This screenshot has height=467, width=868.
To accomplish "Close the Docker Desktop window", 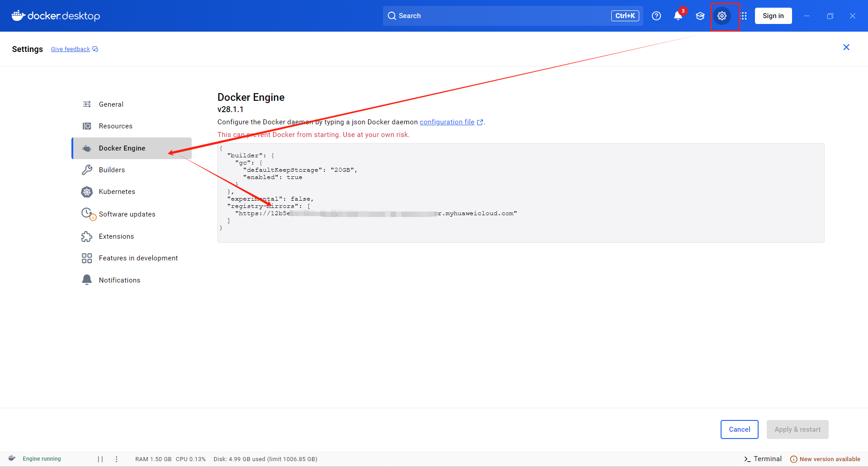I will click(x=853, y=16).
